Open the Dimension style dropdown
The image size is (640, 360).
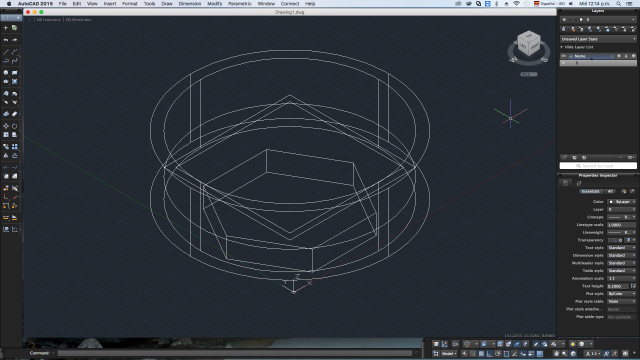622,256
